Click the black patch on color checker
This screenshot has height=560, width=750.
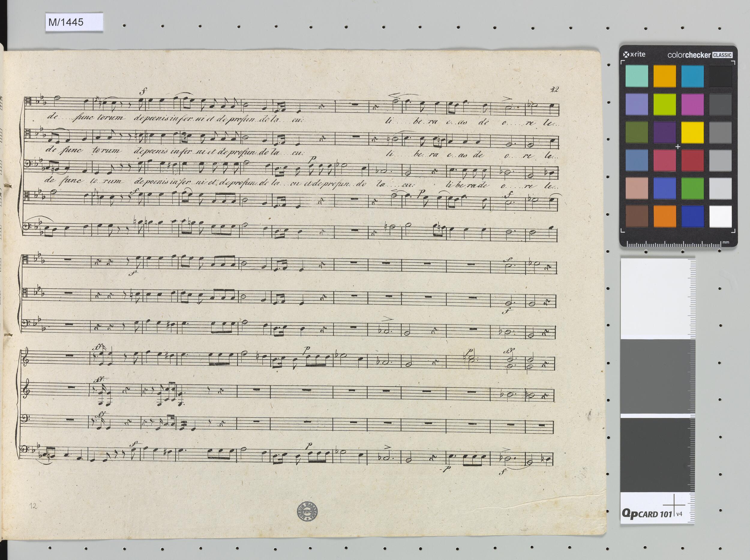tap(720, 76)
